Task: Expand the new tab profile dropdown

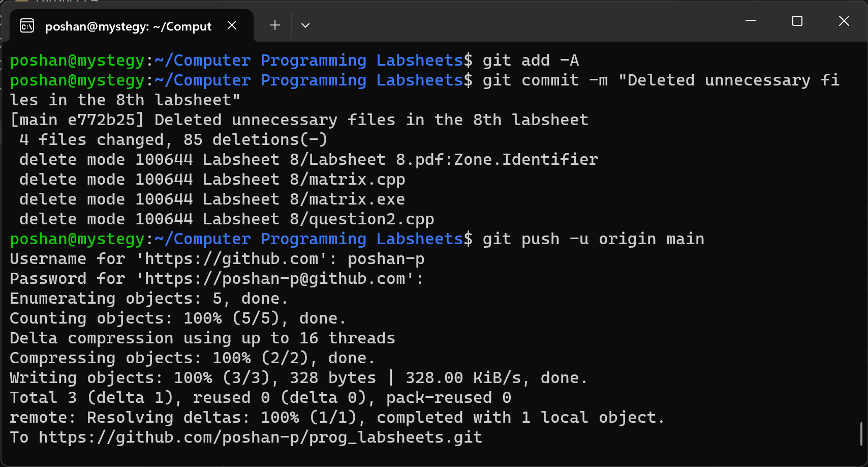Action: tap(305, 25)
